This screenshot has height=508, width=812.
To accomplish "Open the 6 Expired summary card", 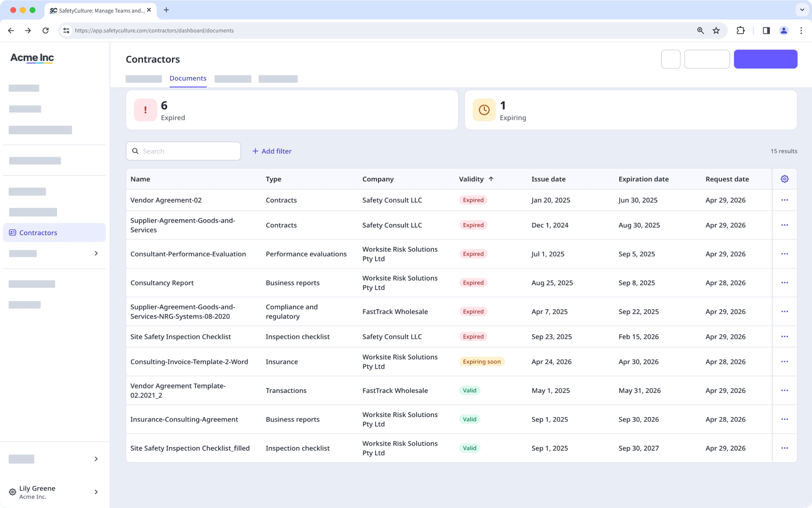I will 292,110.
